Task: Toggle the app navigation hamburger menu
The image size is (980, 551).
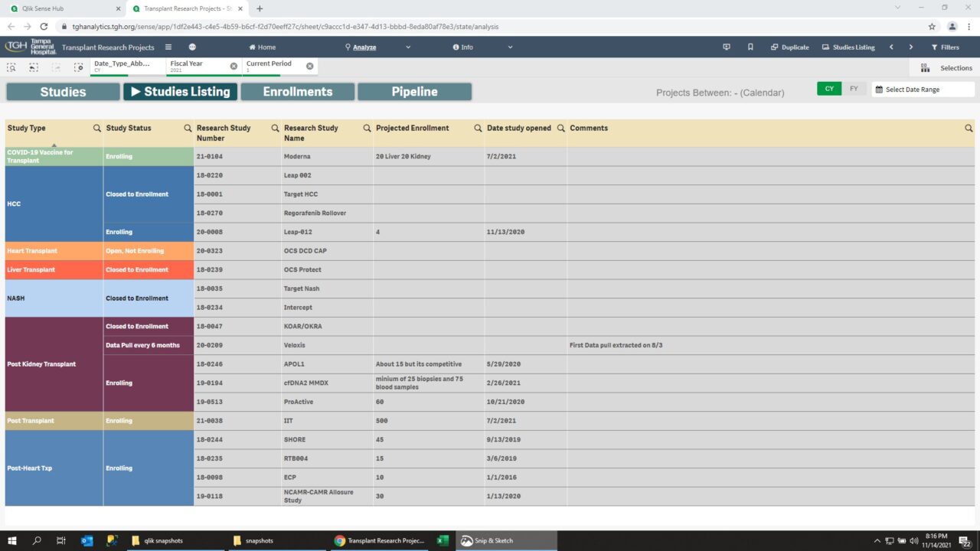Action: [168, 47]
